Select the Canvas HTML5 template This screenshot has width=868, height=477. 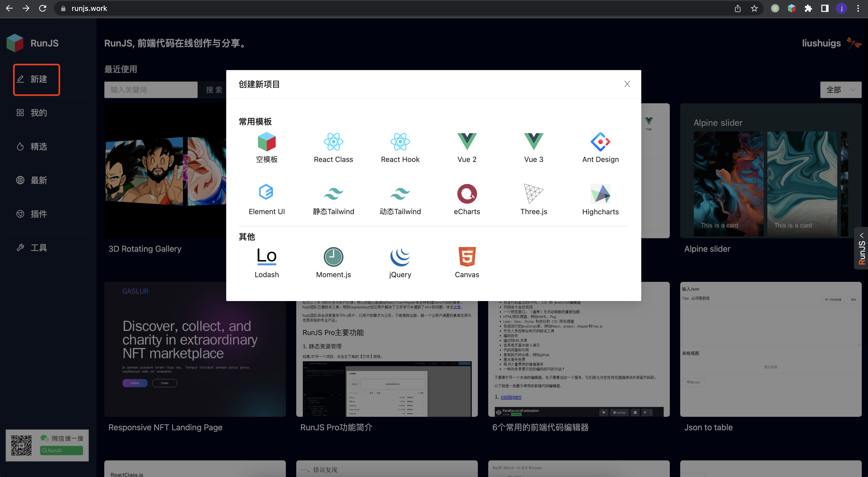coord(467,263)
